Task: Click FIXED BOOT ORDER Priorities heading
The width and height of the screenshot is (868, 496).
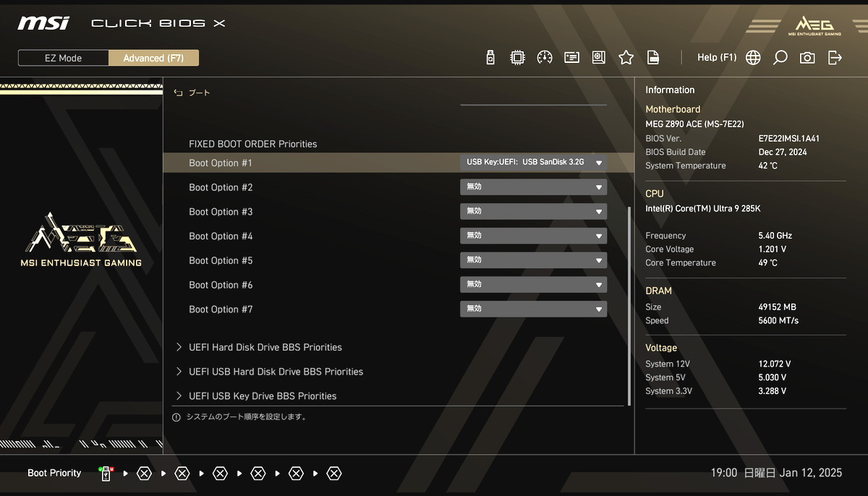Action: tap(253, 144)
